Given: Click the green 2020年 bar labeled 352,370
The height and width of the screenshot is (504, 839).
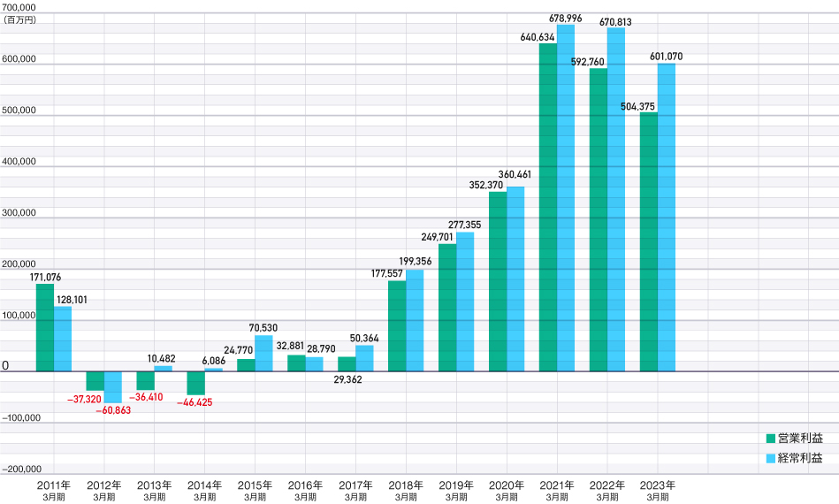Looking at the screenshot, I should [x=498, y=281].
